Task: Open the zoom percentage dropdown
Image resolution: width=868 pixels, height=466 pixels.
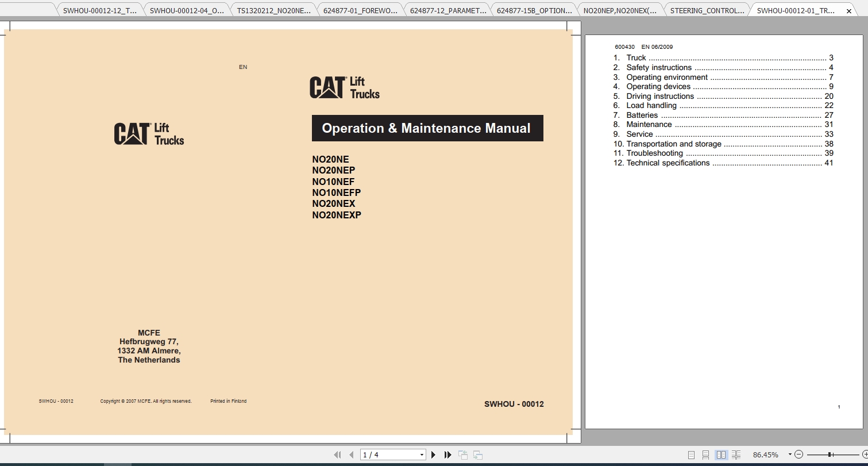Action: click(x=790, y=454)
